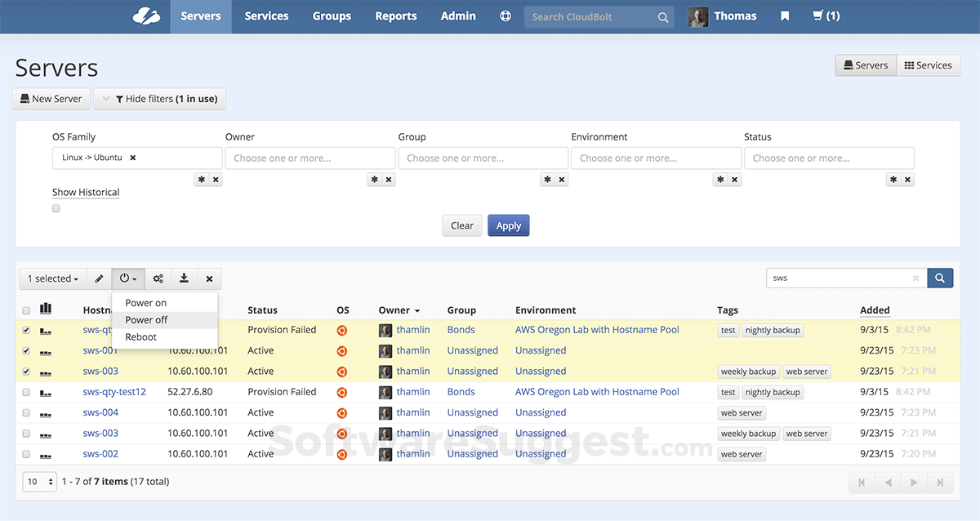Remove the Linux -> Ubuntu filter tag
980x521 pixels.
coord(133,158)
